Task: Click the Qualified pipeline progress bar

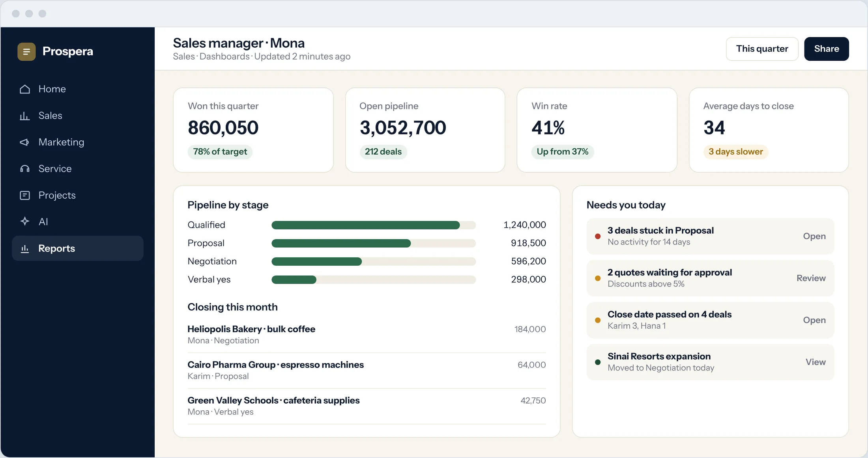Action: (374, 225)
